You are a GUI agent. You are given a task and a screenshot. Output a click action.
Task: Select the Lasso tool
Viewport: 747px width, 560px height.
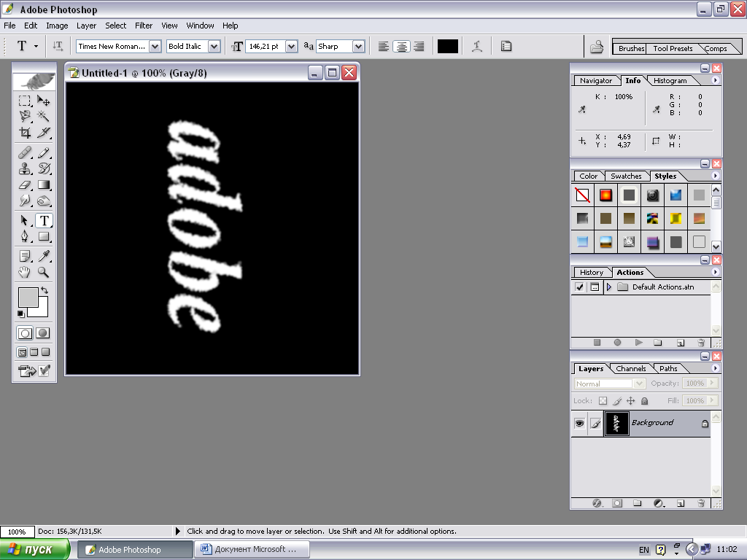click(25, 116)
